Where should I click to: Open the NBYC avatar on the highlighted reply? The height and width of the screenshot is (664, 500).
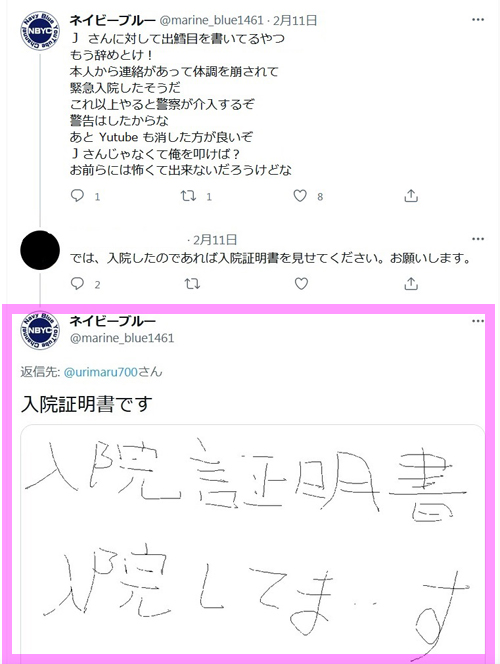(40, 331)
